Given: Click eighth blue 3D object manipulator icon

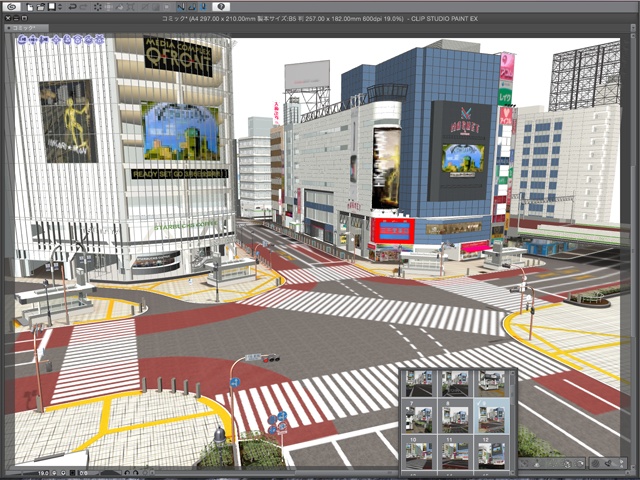Looking at the screenshot, I should [x=99, y=40].
